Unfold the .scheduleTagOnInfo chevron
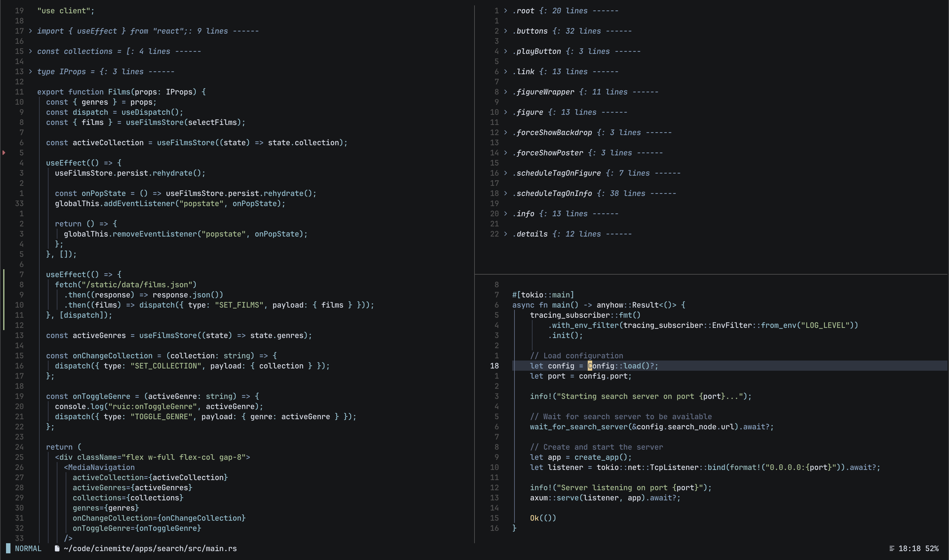The height and width of the screenshot is (560, 949). [x=506, y=193]
